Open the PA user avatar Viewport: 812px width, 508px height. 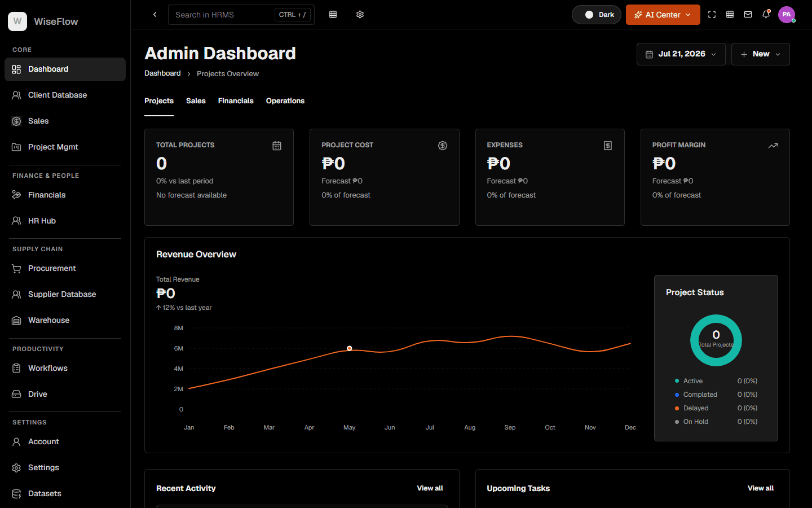pyautogui.click(x=787, y=15)
